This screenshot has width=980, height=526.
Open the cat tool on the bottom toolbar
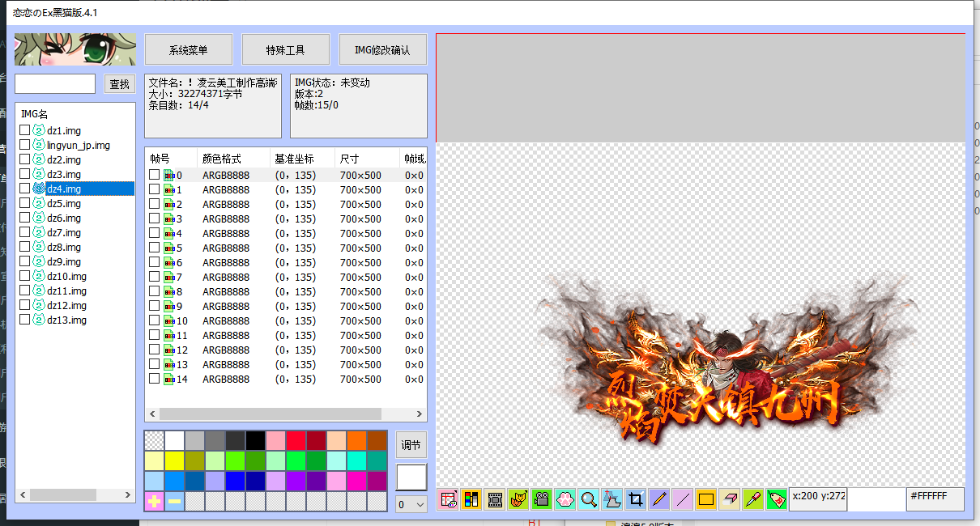coord(518,499)
